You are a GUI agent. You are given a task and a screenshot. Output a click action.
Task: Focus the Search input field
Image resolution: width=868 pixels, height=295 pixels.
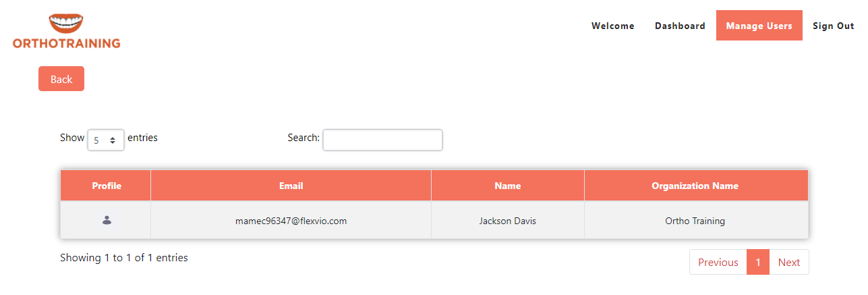click(x=382, y=140)
